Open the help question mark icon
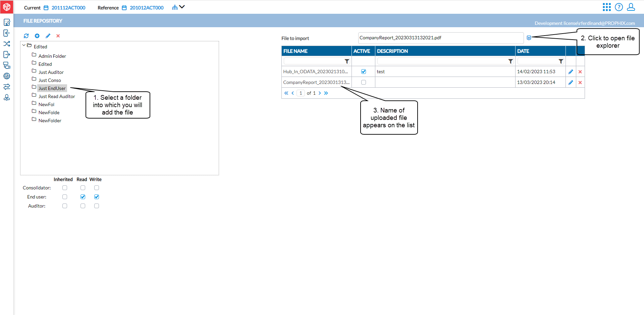The height and width of the screenshot is (315, 644). [x=619, y=7]
